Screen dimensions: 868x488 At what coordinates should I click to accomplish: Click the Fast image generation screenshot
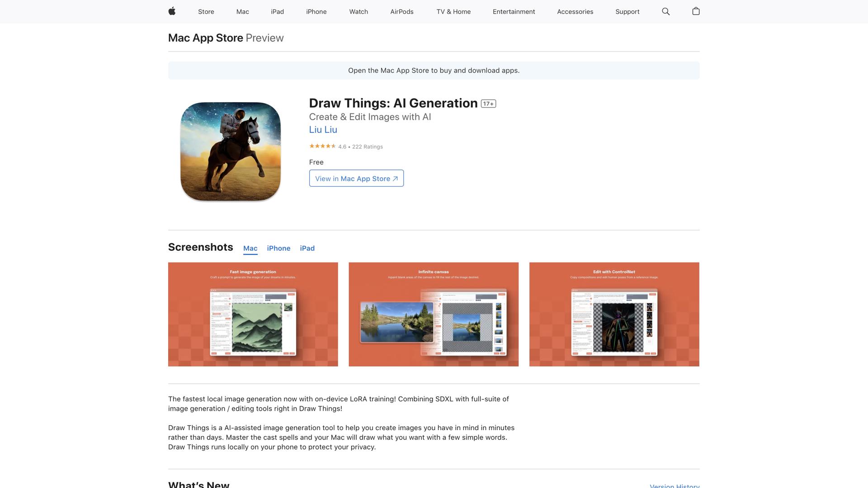[x=253, y=314]
